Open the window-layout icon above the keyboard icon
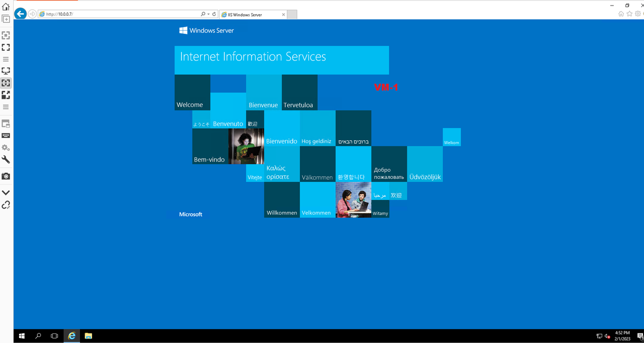Image resolution: width=644 pixels, height=343 pixels. pyautogui.click(x=6, y=123)
